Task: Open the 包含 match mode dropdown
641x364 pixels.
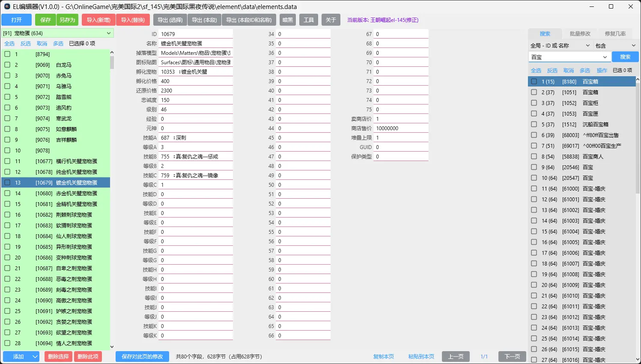Action: (x=616, y=45)
